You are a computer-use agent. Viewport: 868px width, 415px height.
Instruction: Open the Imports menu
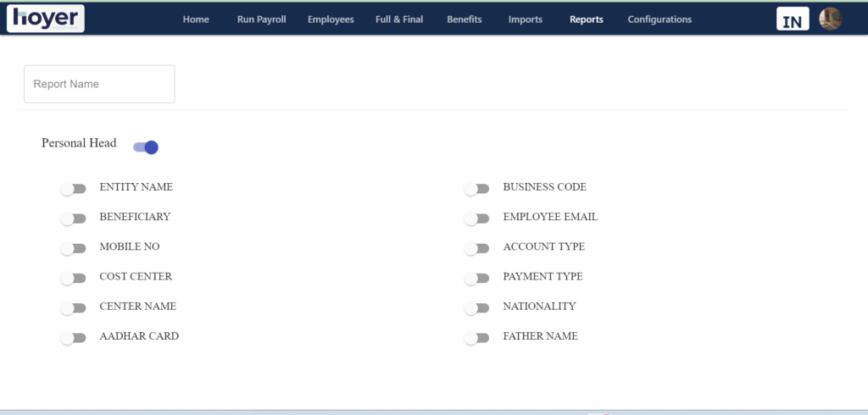coord(526,19)
